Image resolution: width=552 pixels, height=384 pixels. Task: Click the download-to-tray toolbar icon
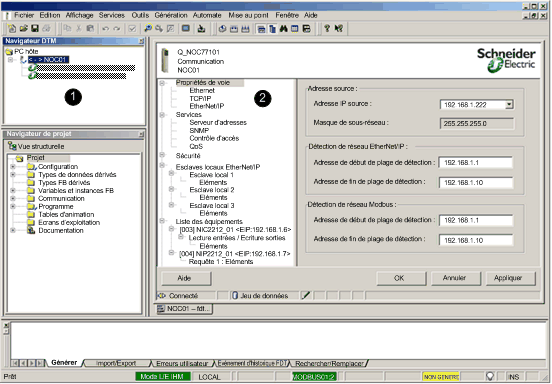[201, 29]
